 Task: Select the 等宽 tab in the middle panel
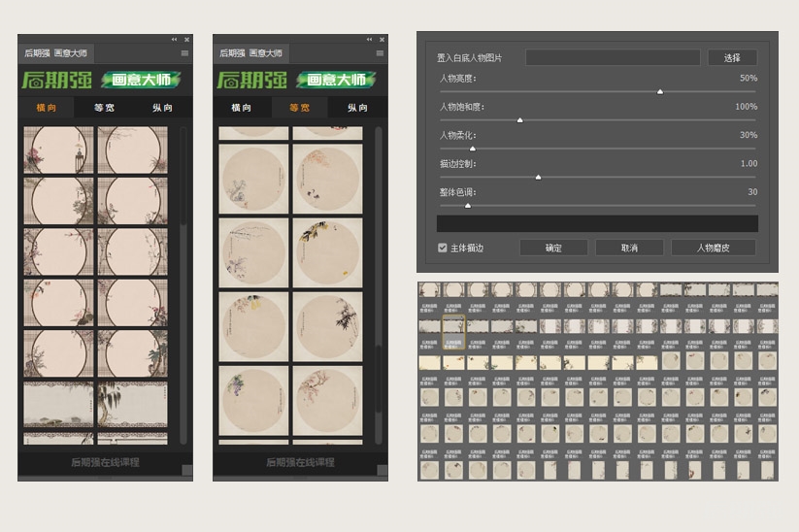(x=300, y=108)
